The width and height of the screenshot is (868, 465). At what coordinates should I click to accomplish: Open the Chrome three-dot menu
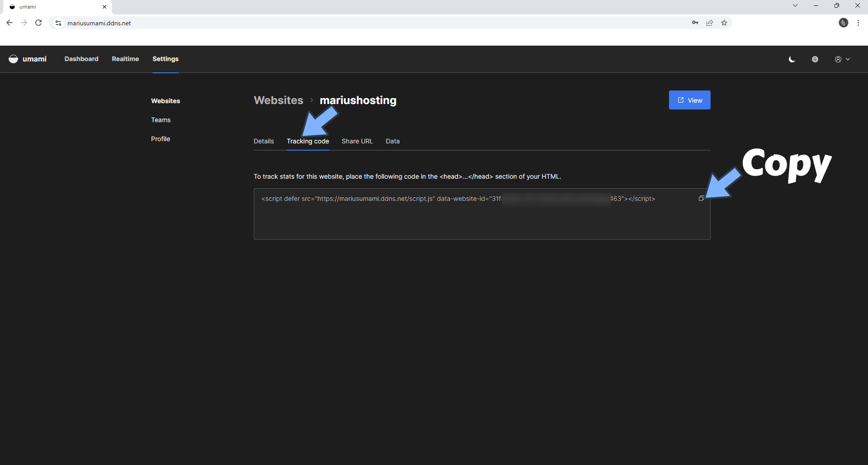click(858, 23)
